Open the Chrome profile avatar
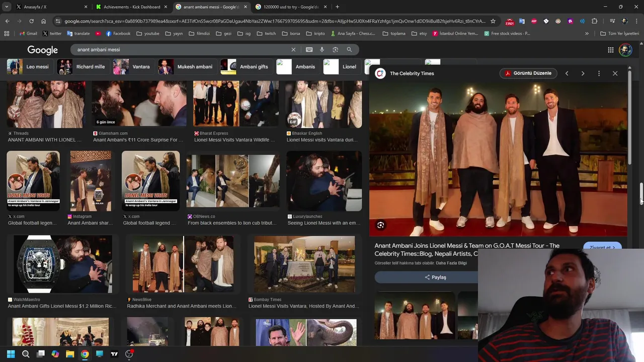This screenshot has height=362, width=644. [x=624, y=21]
